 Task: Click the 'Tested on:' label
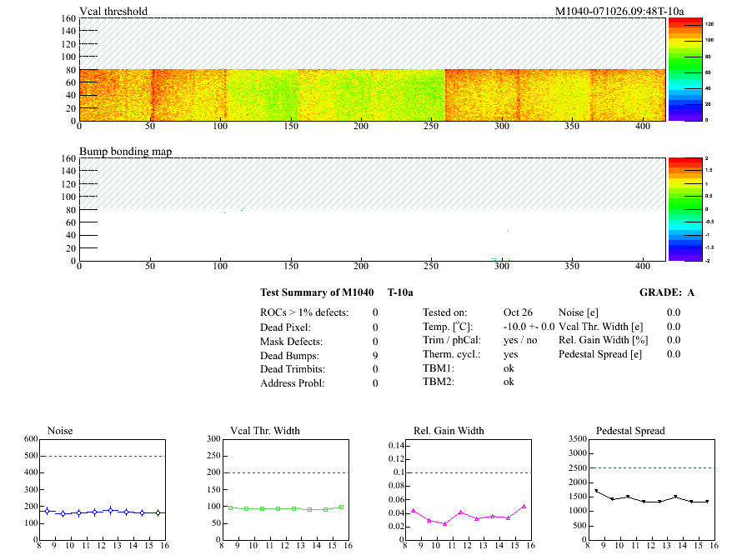click(x=445, y=312)
